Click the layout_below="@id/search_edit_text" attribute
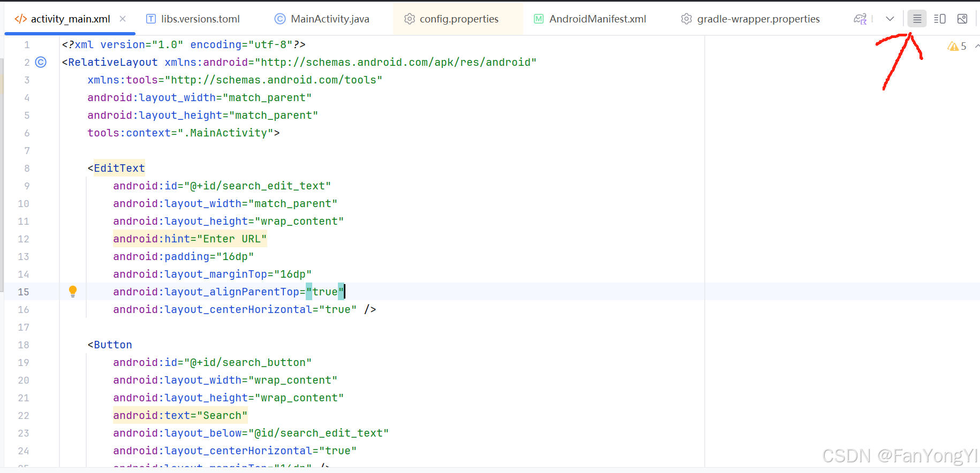The image size is (980, 473). [251, 433]
